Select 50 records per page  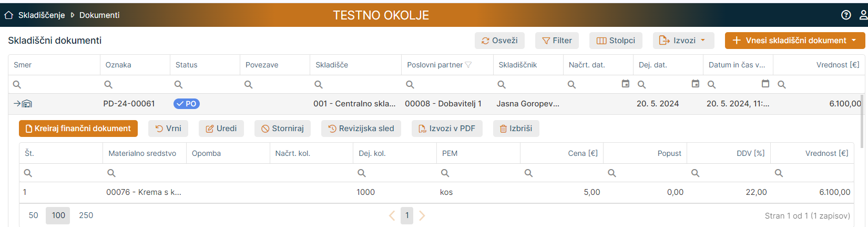[x=33, y=215]
